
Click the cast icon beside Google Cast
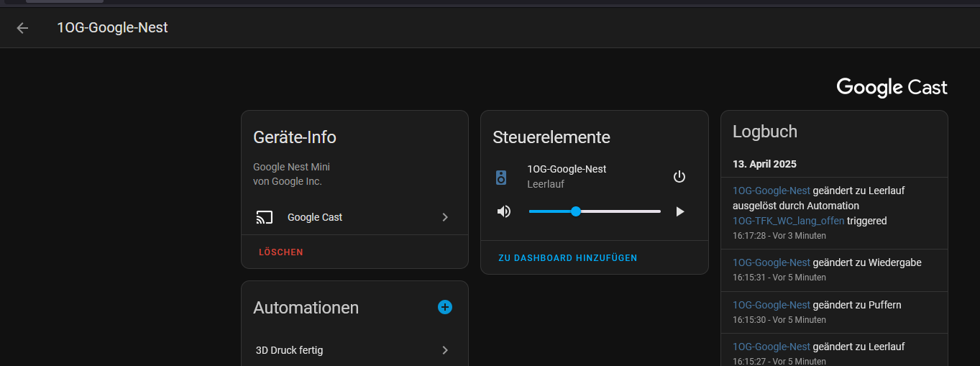[265, 217]
